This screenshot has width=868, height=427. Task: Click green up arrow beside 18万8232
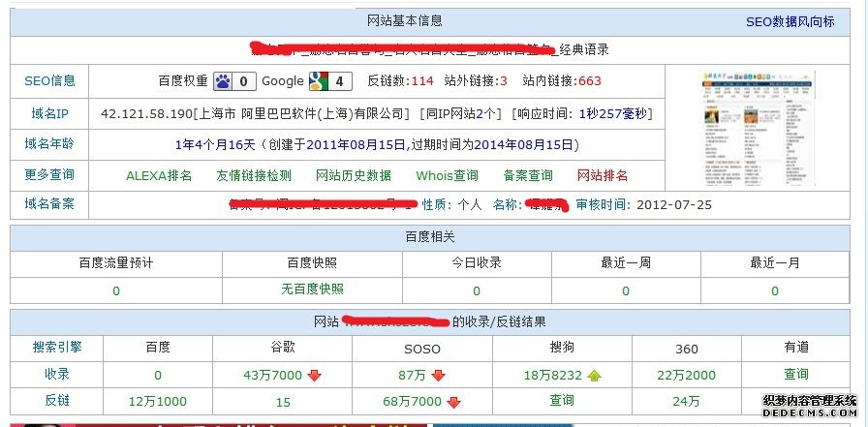pyautogui.click(x=593, y=375)
